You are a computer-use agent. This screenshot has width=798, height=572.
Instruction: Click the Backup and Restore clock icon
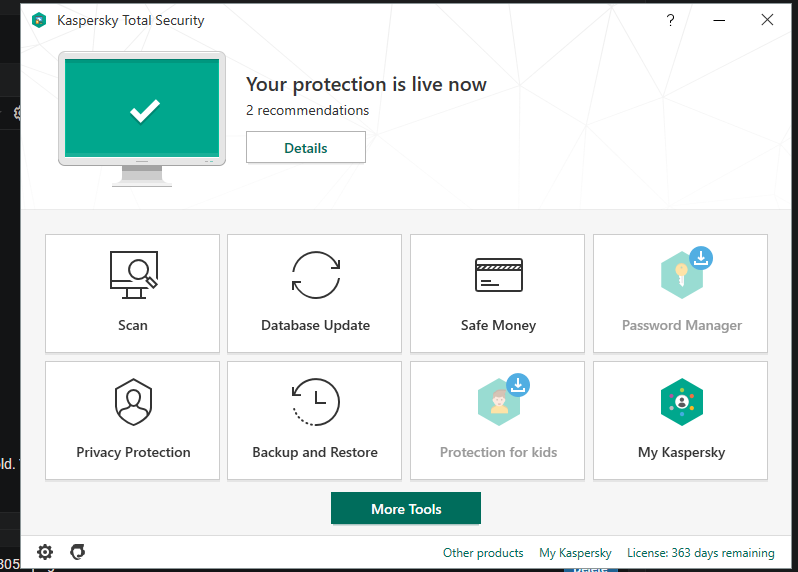click(x=315, y=401)
